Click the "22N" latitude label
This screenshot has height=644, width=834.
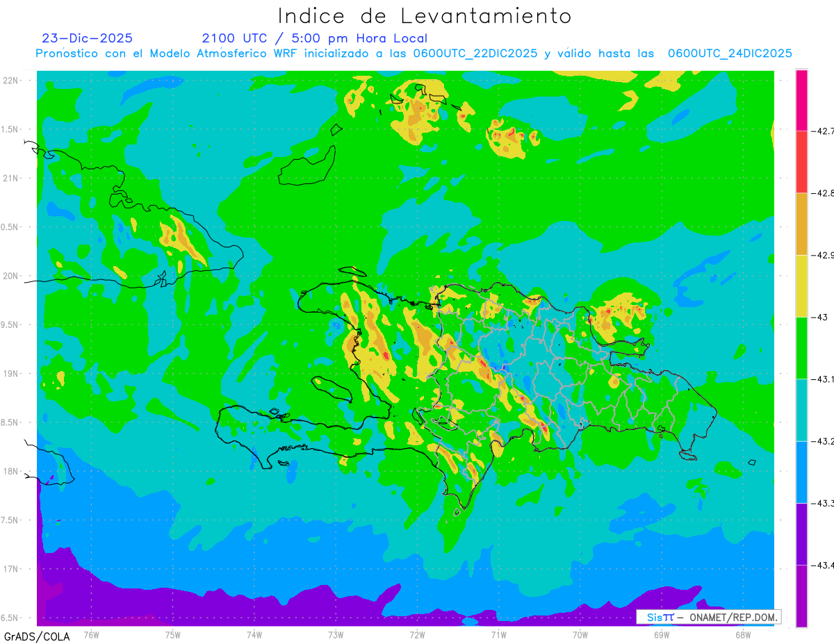pyautogui.click(x=12, y=80)
